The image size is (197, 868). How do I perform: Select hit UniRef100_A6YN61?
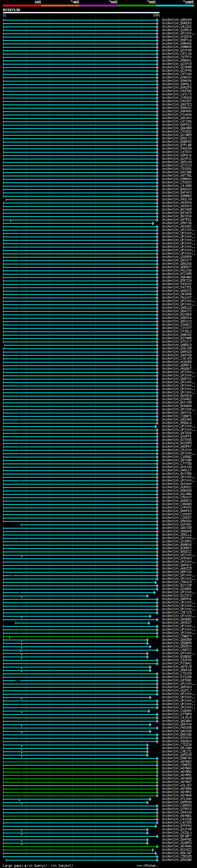(177, 816)
